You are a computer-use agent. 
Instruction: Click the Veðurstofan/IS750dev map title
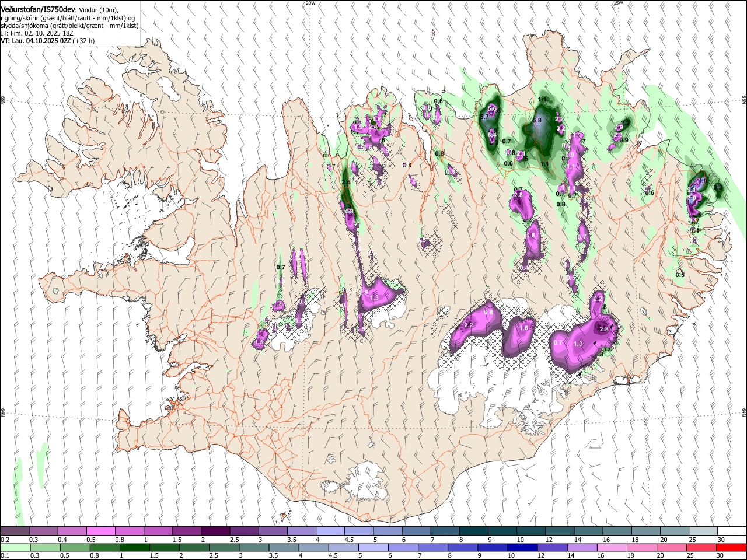(x=38, y=9)
